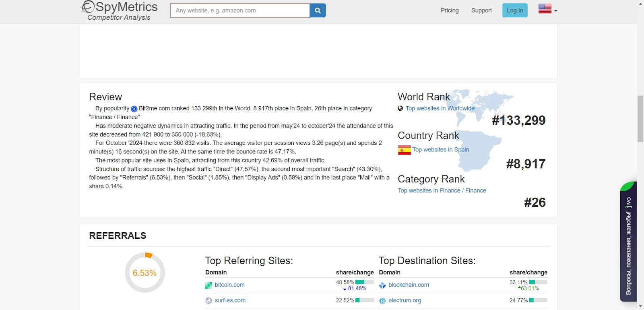
Task: Click the 63.01% change value
Action: (528, 288)
